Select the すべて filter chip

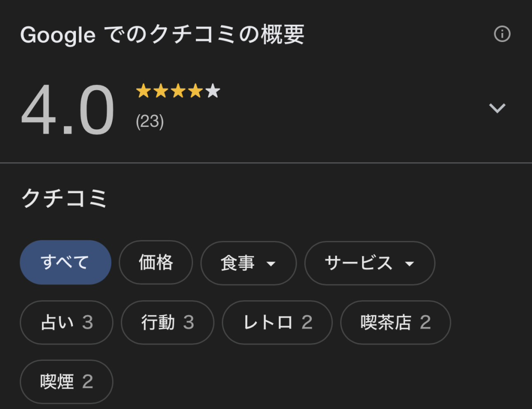point(65,263)
